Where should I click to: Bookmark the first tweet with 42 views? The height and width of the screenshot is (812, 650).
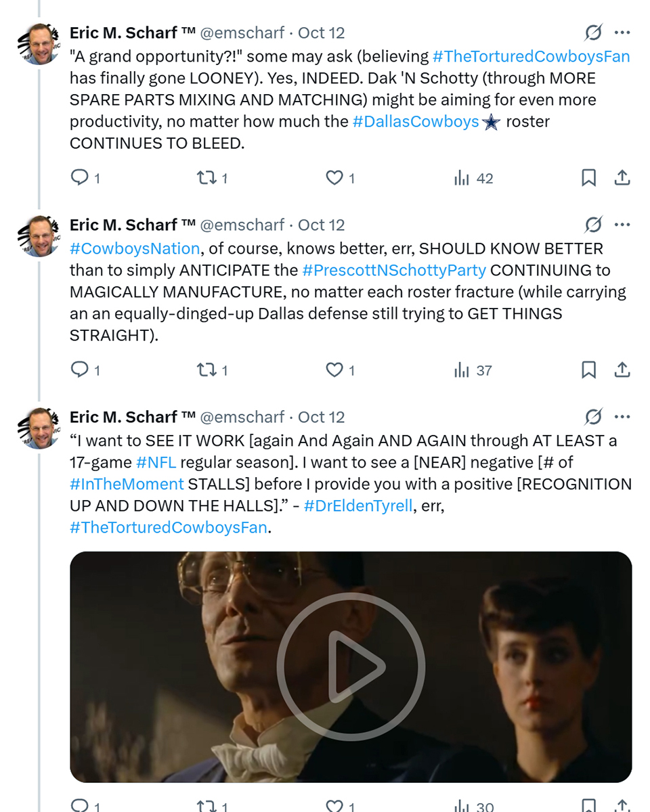[x=588, y=178]
